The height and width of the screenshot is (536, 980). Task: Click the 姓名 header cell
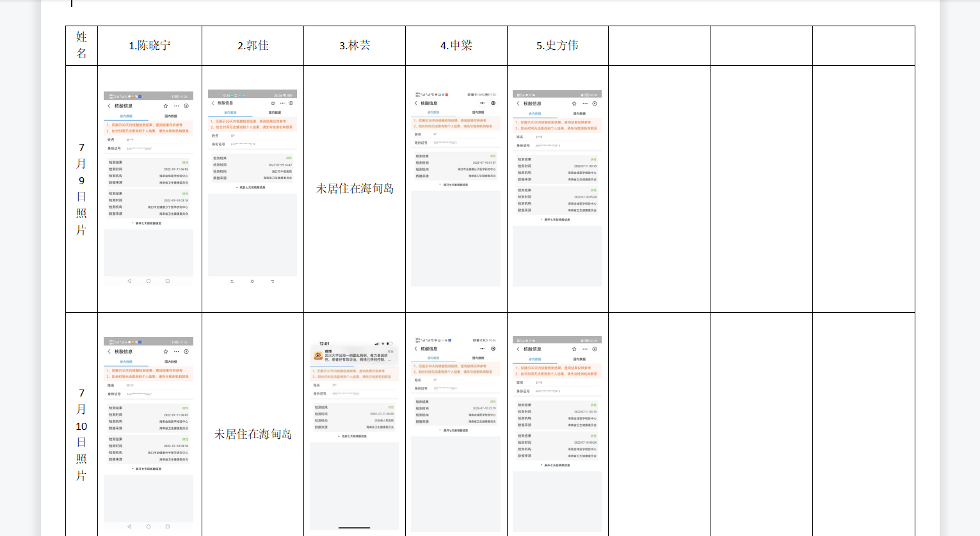pos(81,45)
